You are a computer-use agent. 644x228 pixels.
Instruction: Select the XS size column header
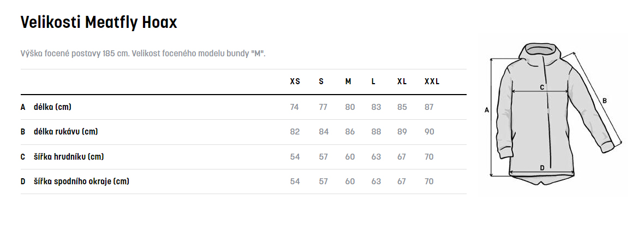295,81
